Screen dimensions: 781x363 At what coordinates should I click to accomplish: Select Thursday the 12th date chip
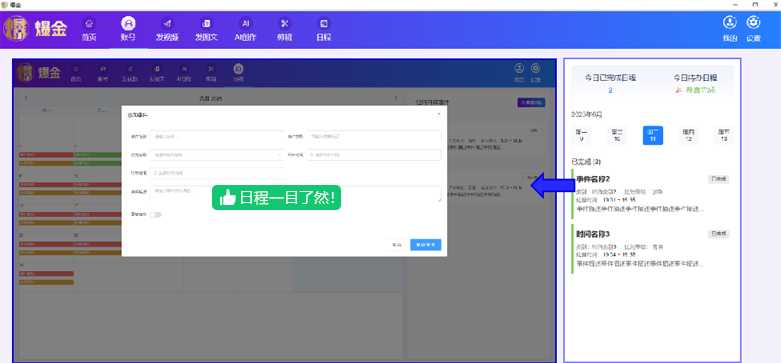click(x=688, y=135)
